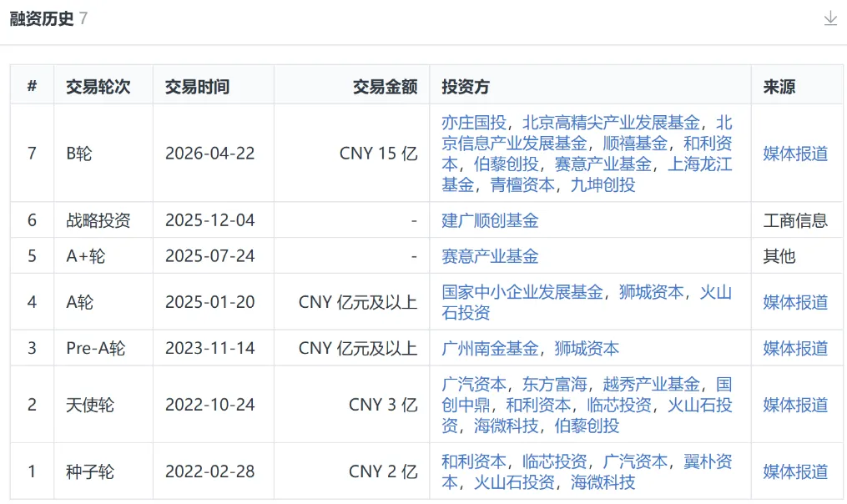Open 东方富海 investor link
Viewport: 847px width, 504px height.
[x=554, y=384]
